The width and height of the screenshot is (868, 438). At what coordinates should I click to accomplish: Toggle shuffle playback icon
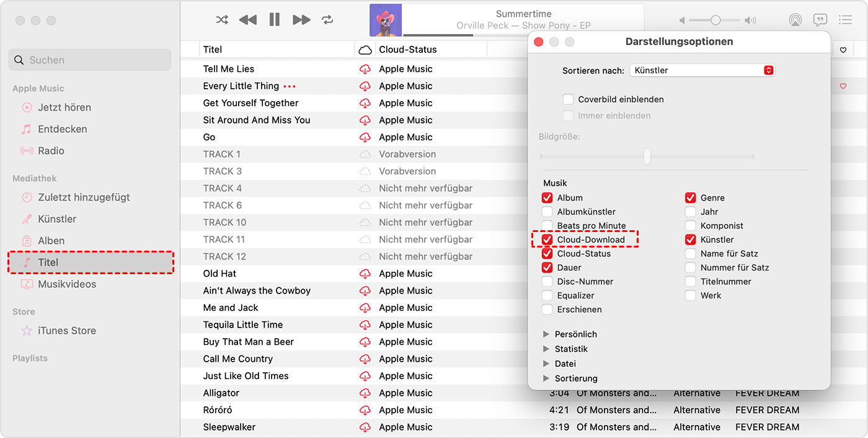tap(222, 20)
